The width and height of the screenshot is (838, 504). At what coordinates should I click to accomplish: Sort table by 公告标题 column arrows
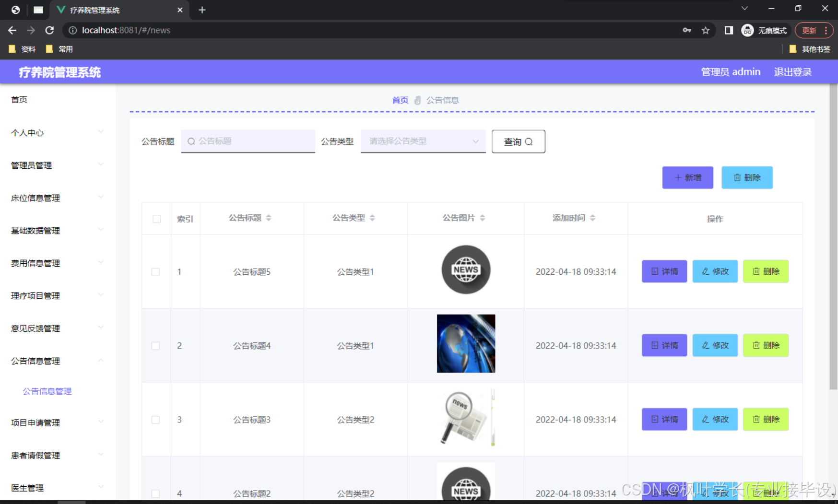(x=269, y=218)
